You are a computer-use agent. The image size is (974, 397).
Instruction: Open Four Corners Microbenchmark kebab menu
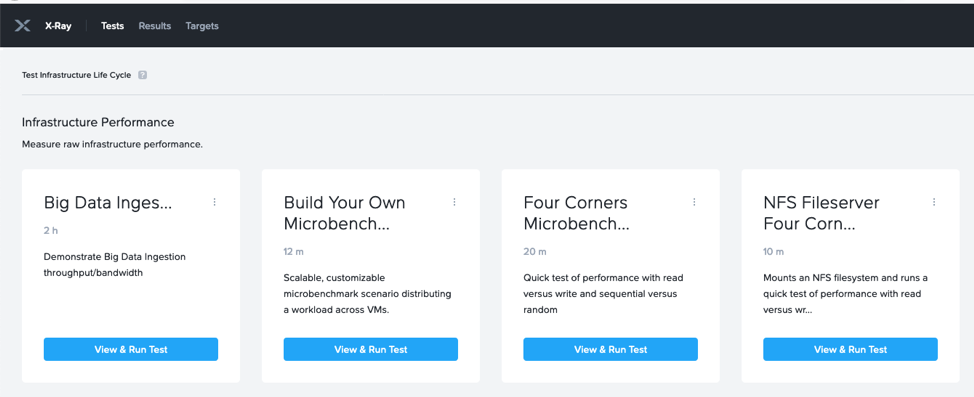coord(694,202)
